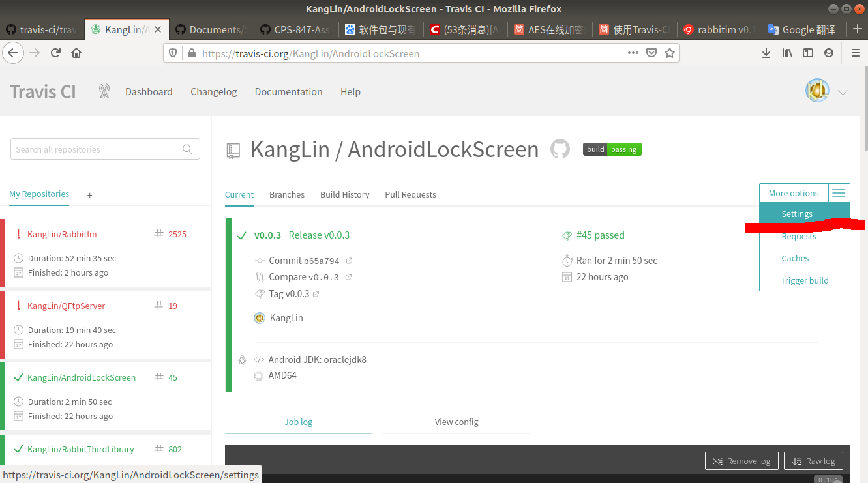
Task: Open build number 802
Action: pos(175,449)
